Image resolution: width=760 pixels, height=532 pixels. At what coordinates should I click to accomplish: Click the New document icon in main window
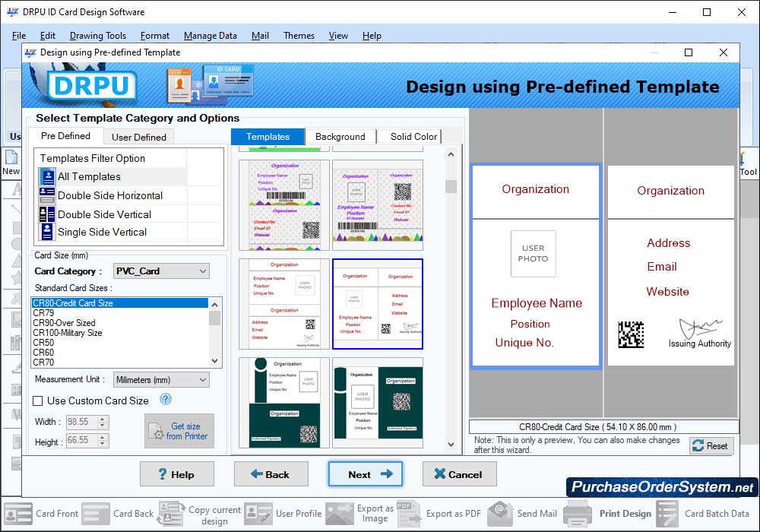click(11, 157)
